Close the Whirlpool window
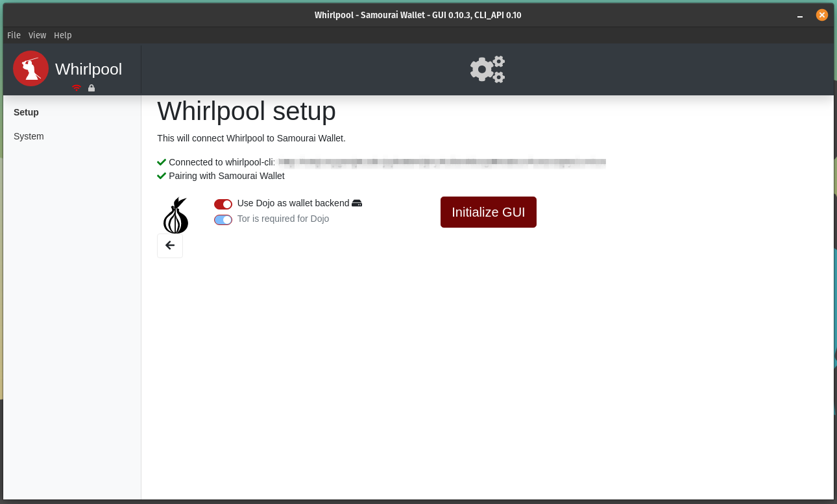837x504 pixels. [822, 15]
